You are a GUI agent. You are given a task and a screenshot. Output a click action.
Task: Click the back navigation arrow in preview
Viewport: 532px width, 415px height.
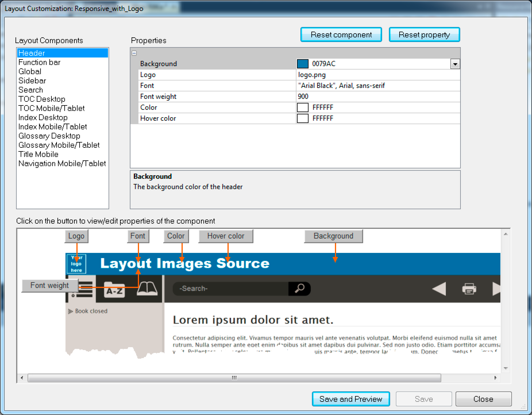click(439, 289)
